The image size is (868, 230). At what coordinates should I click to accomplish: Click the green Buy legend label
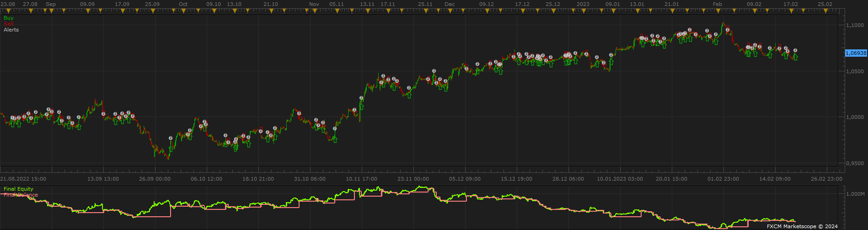coord(9,18)
